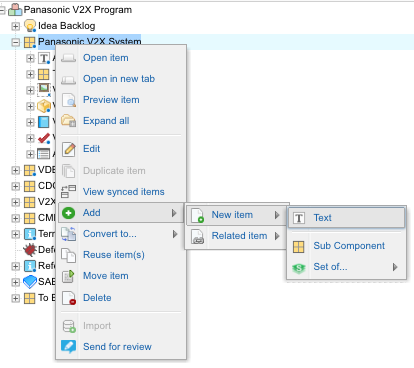Open the Convert to... submenu
The width and height of the screenshot is (414, 368).
pyautogui.click(x=121, y=234)
